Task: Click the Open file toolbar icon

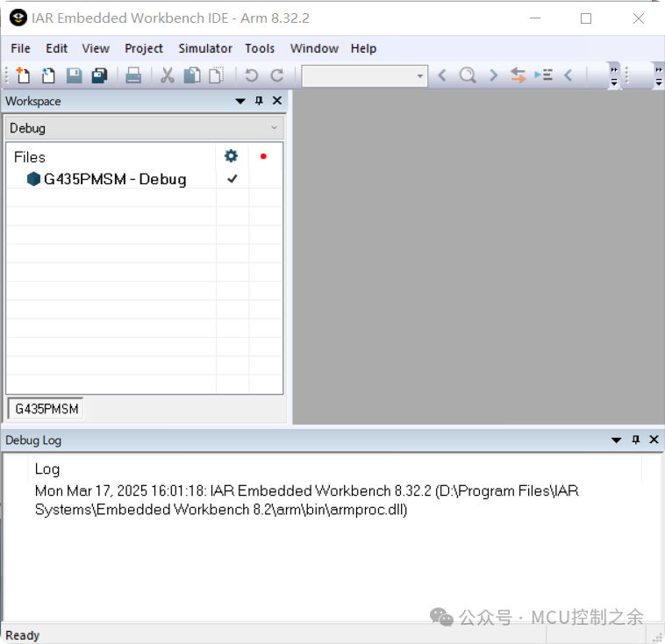Action: tap(48, 75)
